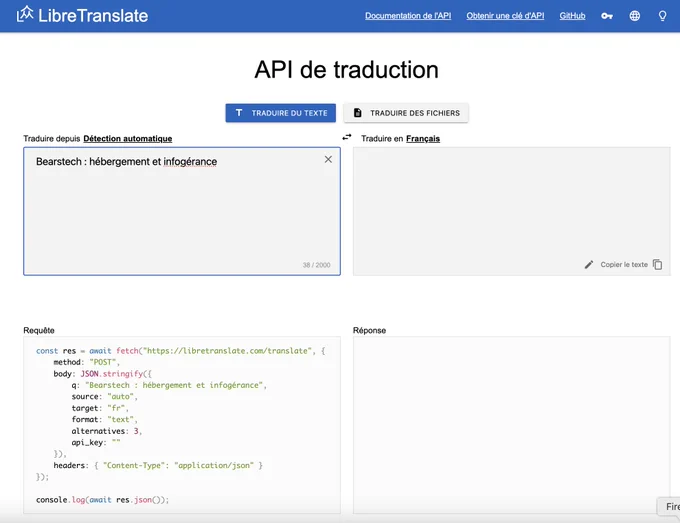
Task: Click the LibreTranslate logo icon
Action: tap(25, 14)
